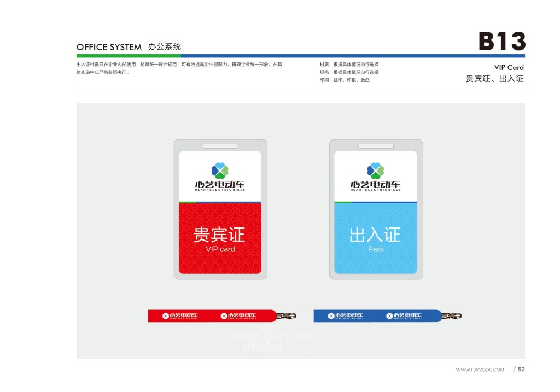560x392 pixels.
Task: Click the 出入证 text on blue card
Action: coord(375,235)
